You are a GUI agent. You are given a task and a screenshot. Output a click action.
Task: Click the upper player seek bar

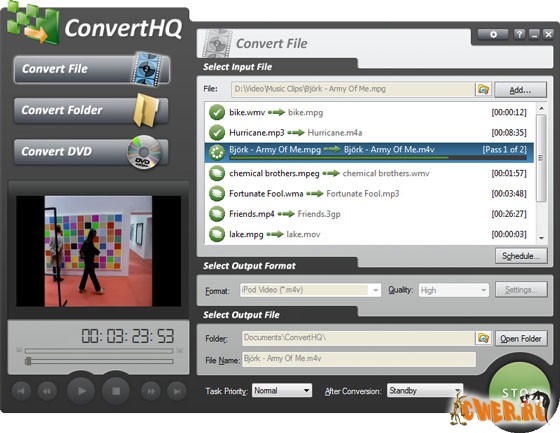click(99, 351)
